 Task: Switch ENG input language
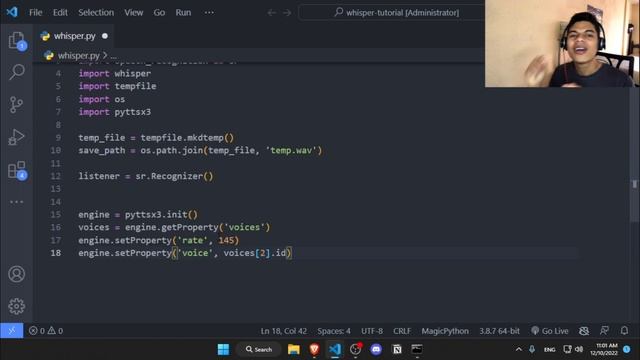549,349
